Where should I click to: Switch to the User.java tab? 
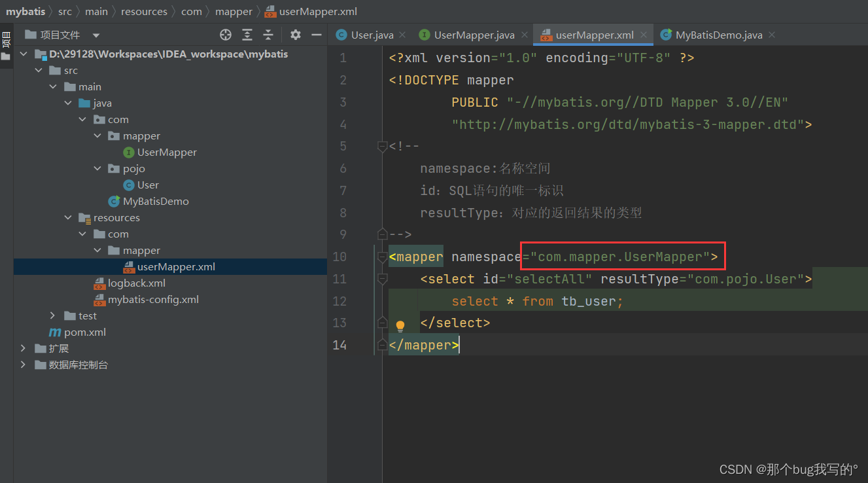(372, 35)
